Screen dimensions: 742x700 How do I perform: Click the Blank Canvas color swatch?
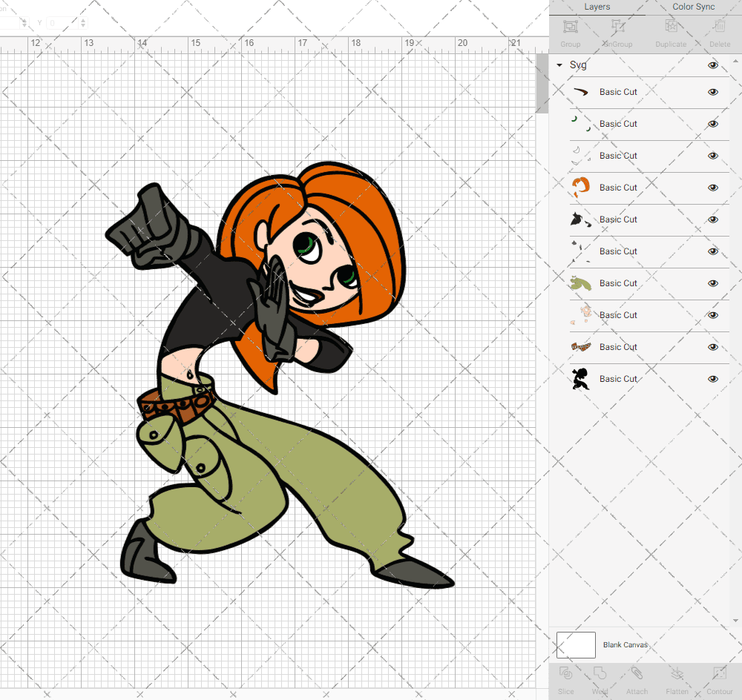click(x=576, y=645)
